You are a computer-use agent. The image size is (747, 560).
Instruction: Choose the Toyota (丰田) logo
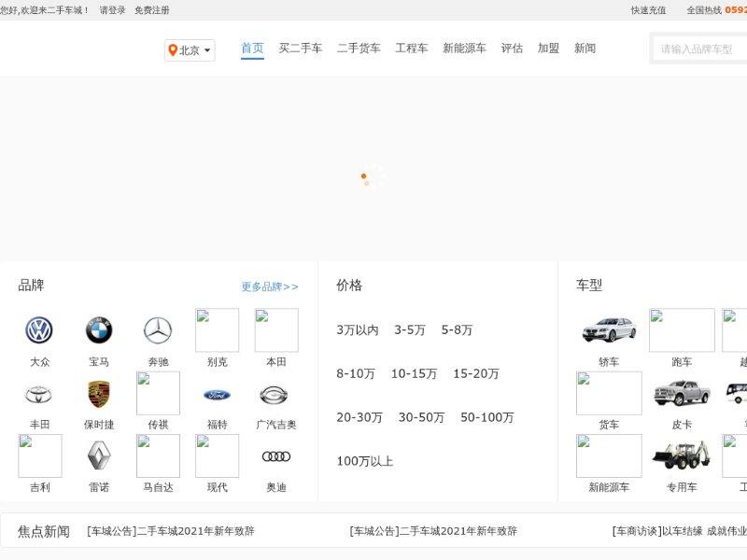[39, 394]
